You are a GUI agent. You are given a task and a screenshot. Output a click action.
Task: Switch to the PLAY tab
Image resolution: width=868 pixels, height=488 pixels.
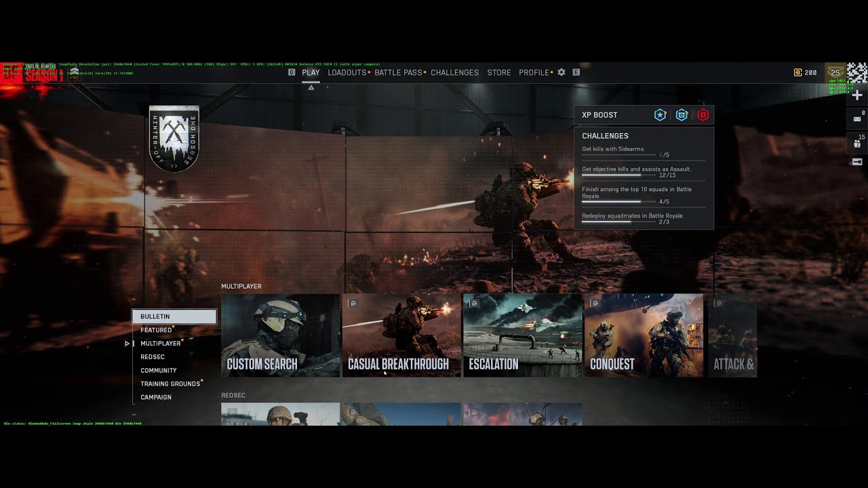point(311,73)
